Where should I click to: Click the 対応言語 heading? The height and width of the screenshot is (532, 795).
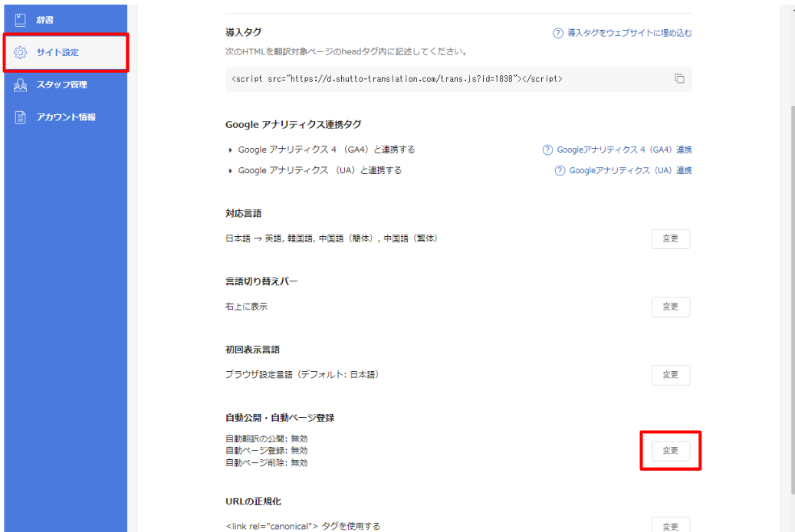[243, 214]
